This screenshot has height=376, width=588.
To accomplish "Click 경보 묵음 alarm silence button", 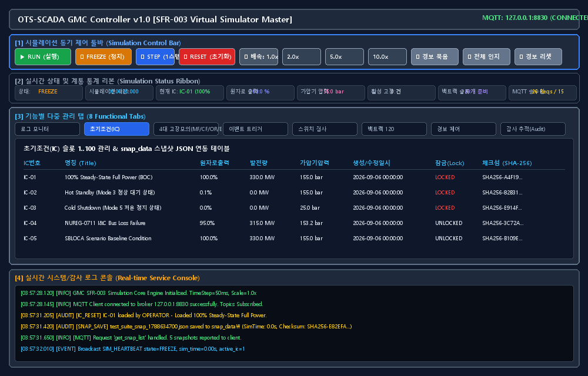I will [x=435, y=57].
